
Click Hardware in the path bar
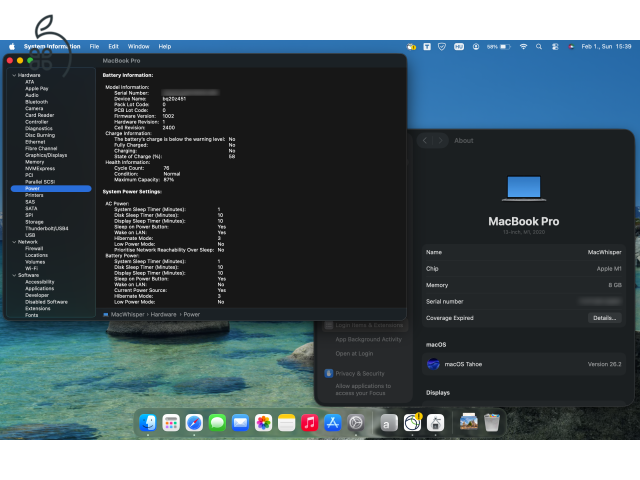[163, 314]
